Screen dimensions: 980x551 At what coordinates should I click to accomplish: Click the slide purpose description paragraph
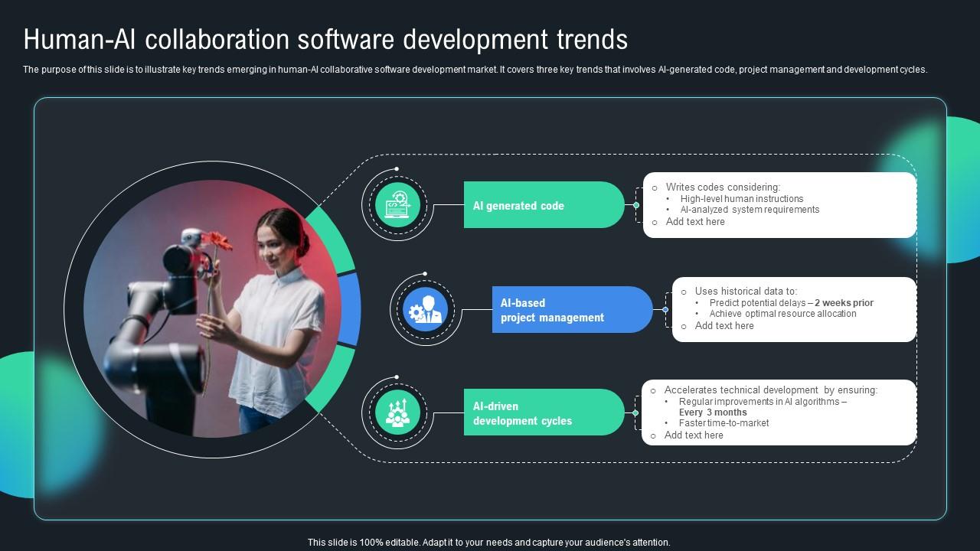point(475,70)
